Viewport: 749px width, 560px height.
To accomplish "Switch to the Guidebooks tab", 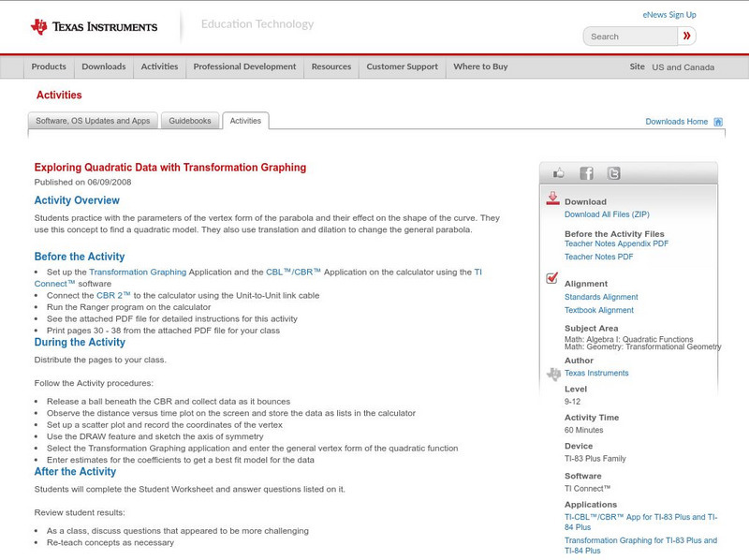I will pyautogui.click(x=190, y=120).
